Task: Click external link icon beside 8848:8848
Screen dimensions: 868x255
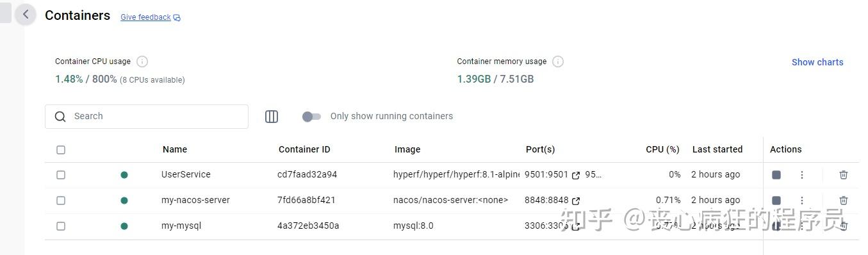Action: (x=576, y=201)
